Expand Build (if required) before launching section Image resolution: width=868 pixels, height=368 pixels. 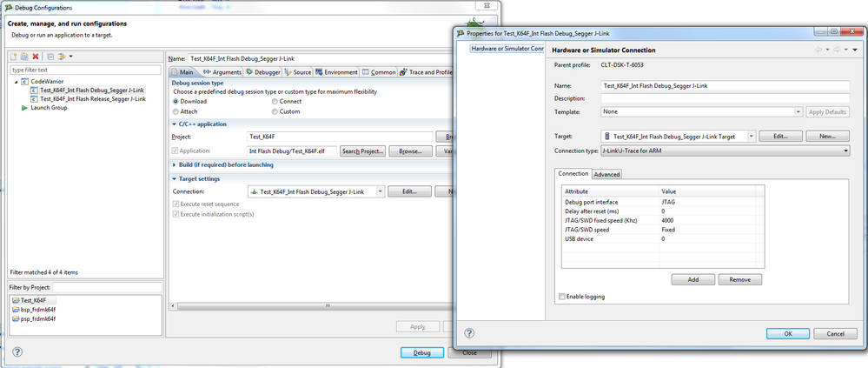click(175, 164)
